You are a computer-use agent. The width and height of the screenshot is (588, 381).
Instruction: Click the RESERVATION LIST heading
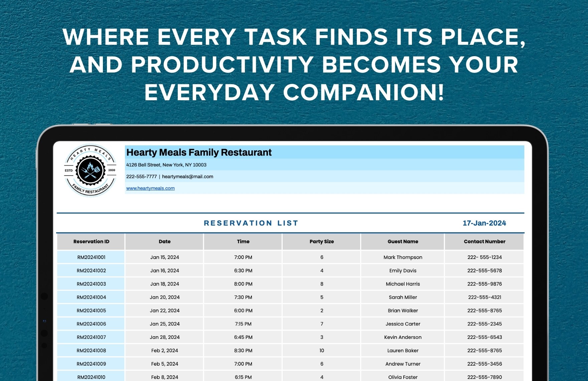tap(251, 223)
